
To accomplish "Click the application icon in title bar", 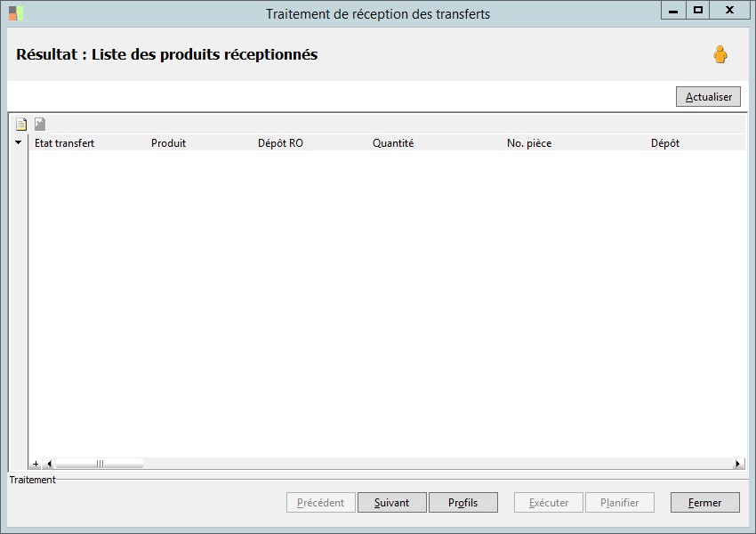I will click(16, 13).
